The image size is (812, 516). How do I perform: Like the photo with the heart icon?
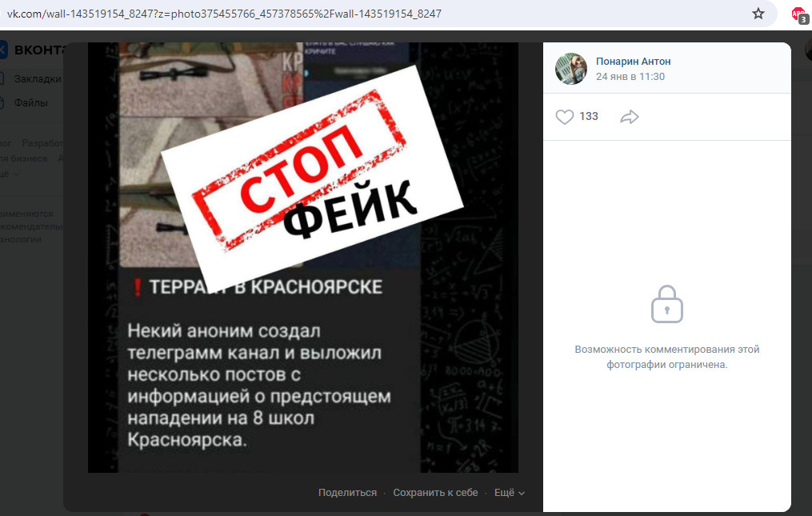pos(565,117)
